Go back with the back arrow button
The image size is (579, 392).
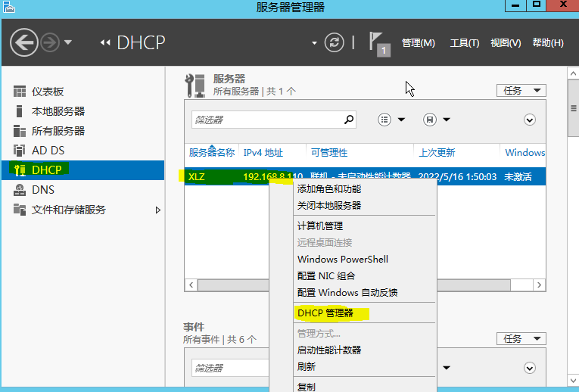(24, 42)
